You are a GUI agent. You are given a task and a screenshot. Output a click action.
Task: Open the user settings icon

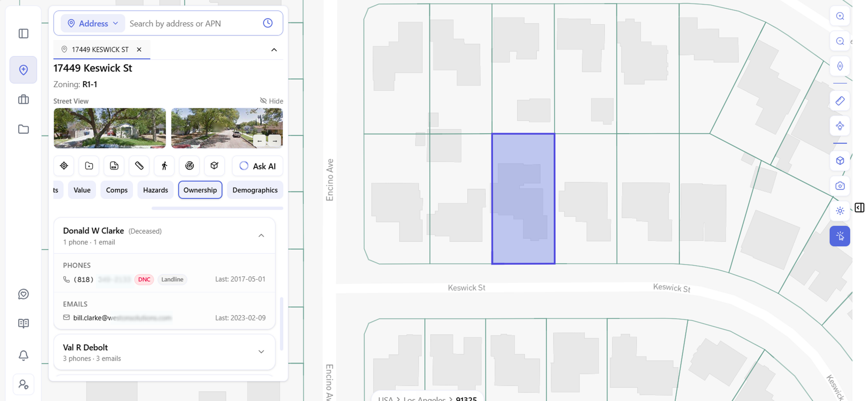(x=23, y=384)
